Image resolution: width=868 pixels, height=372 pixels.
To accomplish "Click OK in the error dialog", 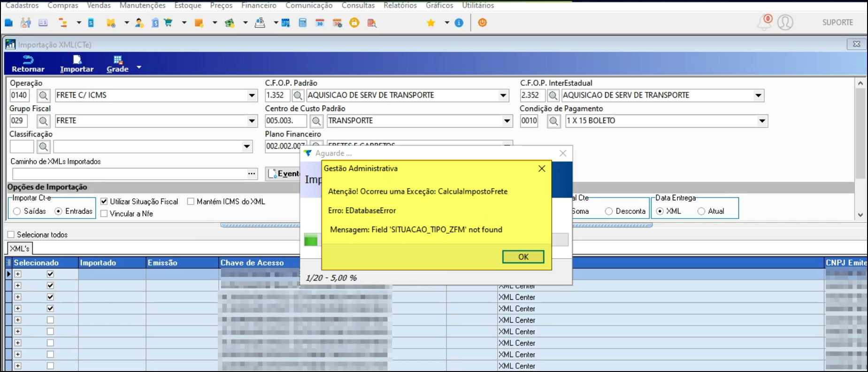I will (x=523, y=257).
